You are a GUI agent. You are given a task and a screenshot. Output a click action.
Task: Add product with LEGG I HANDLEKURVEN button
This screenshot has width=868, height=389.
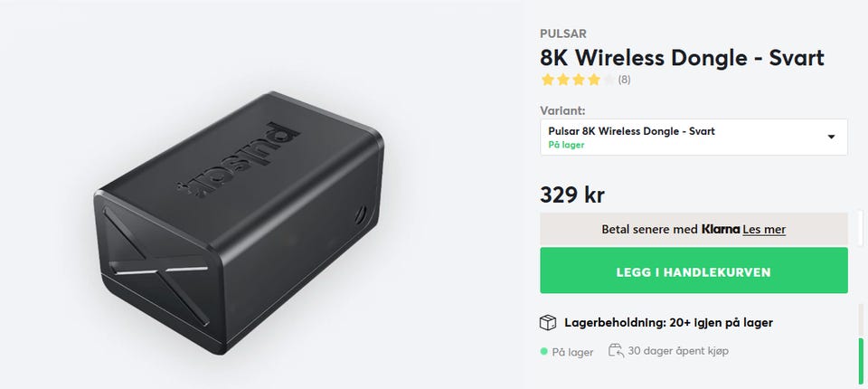693,270
